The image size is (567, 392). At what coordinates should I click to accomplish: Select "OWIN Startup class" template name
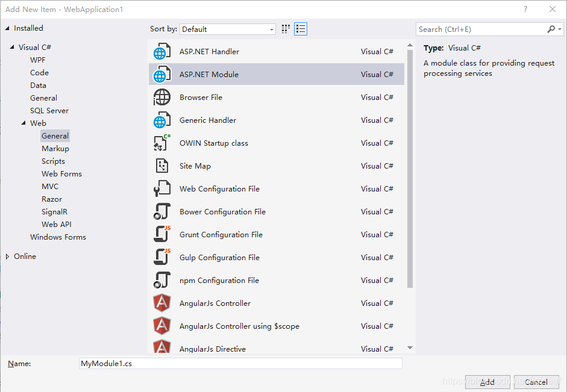click(x=214, y=143)
